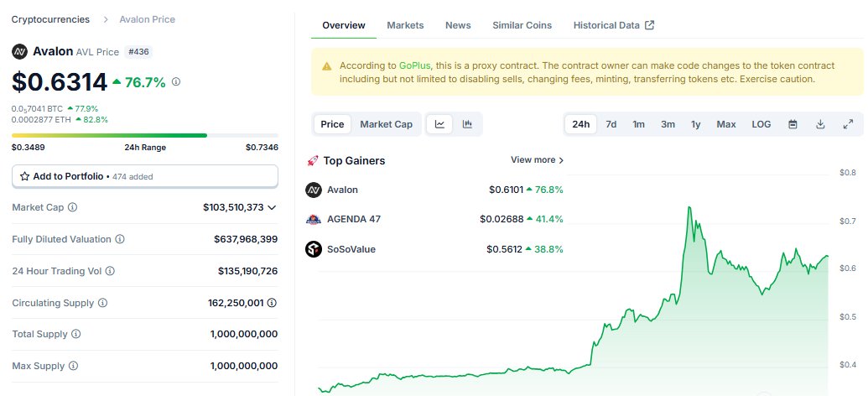Switch to line chart view icon
The image size is (868, 396).
pyautogui.click(x=439, y=124)
